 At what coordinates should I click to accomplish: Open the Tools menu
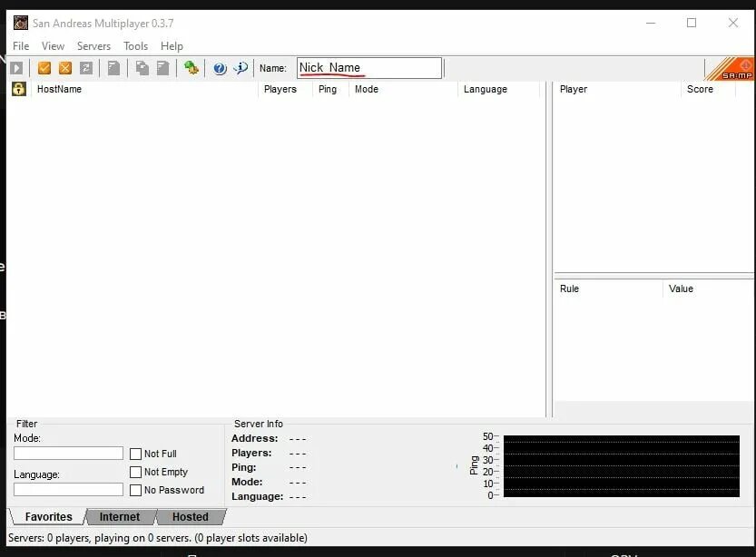(x=135, y=45)
